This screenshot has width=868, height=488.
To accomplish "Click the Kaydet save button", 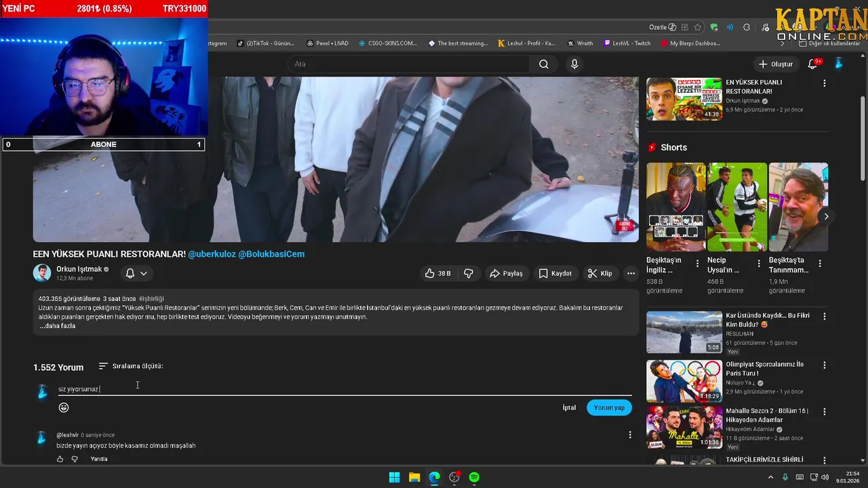I will coord(555,273).
